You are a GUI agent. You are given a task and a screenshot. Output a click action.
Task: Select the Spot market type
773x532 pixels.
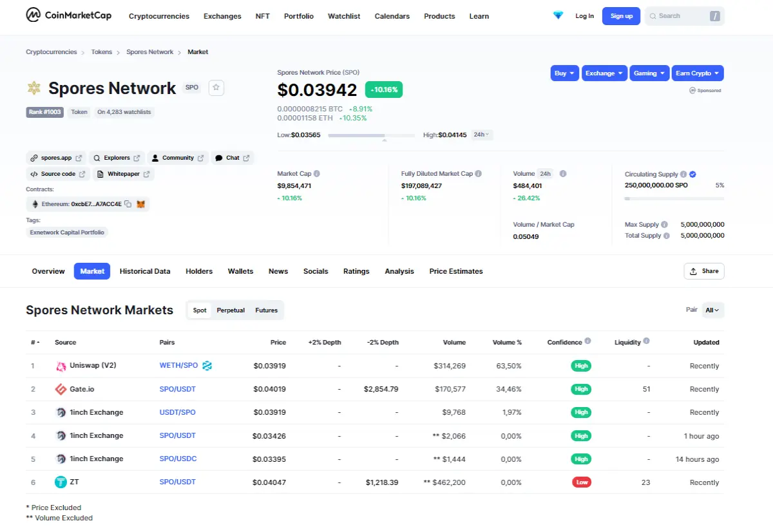pyautogui.click(x=200, y=310)
